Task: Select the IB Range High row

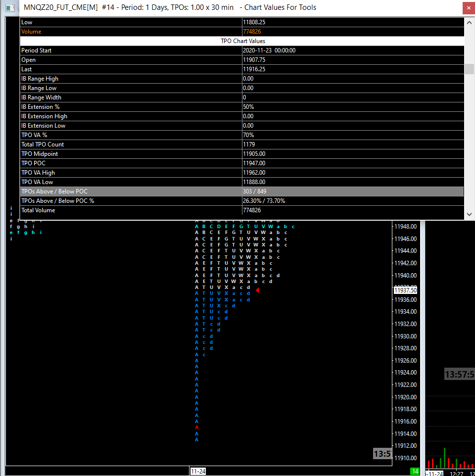Action: click(x=242, y=79)
